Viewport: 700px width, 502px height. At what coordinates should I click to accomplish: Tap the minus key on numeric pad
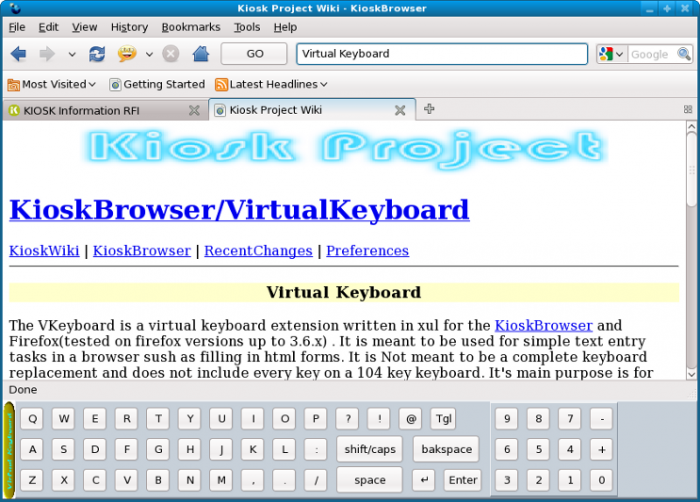pos(601,419)
